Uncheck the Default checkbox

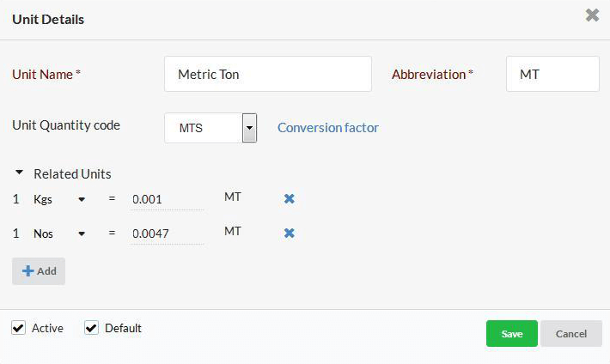click(x=91, y=328)
